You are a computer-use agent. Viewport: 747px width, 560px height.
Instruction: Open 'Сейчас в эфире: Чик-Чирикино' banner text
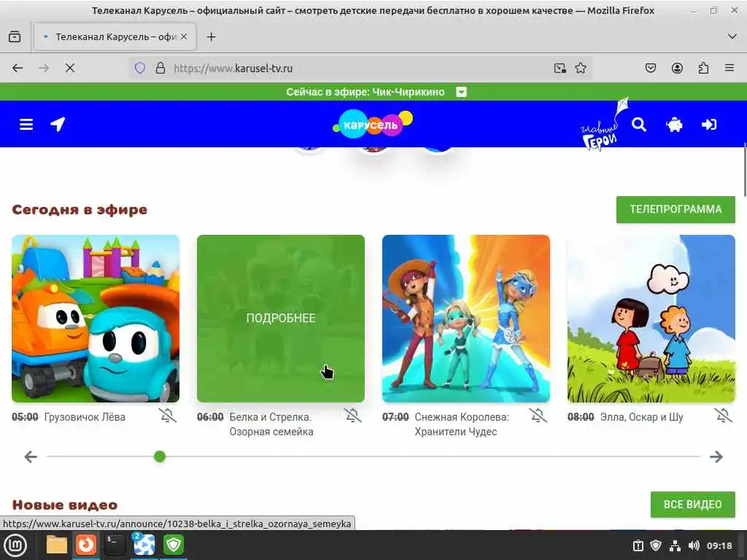365,92
